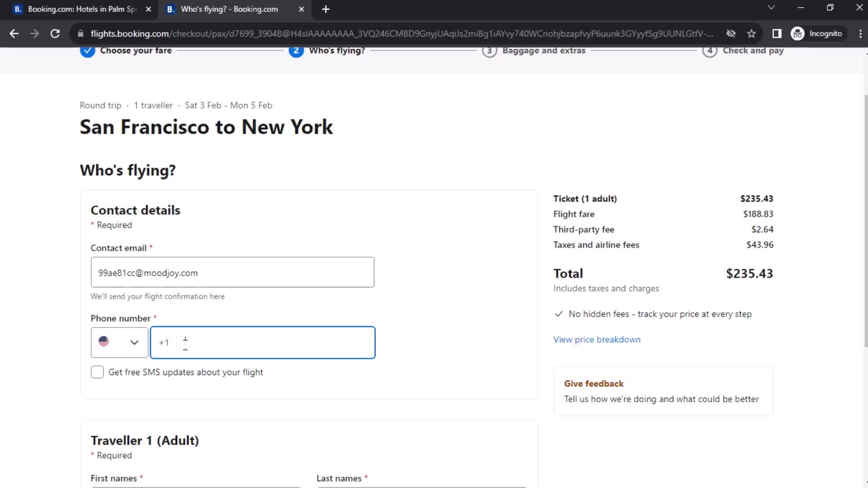The height and width of the screenshot is (488, 868).
Task: Click the Give feedback link
Action: (x=594, y=383)
